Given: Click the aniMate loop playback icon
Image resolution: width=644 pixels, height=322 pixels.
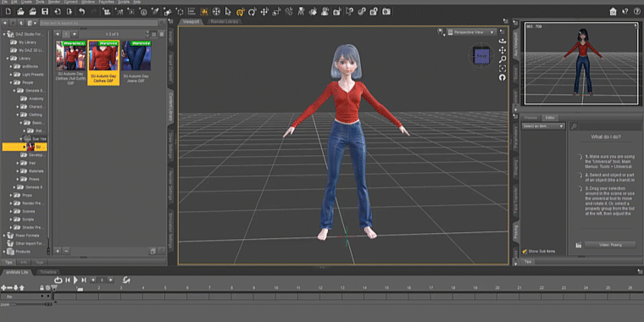Looking at the screenshot, I should (x=58, y=280).
